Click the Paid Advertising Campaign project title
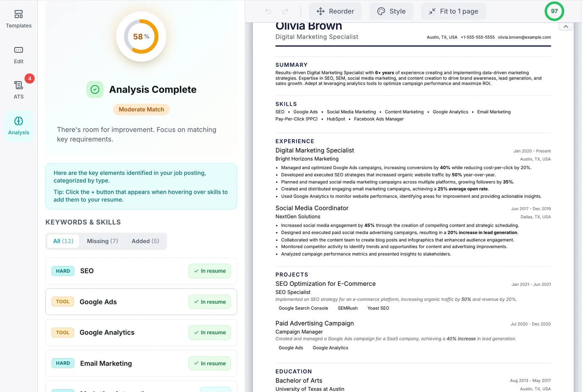The height and width of the screenshot is (392, 584). pyautogui.click(x=314, y=323)
